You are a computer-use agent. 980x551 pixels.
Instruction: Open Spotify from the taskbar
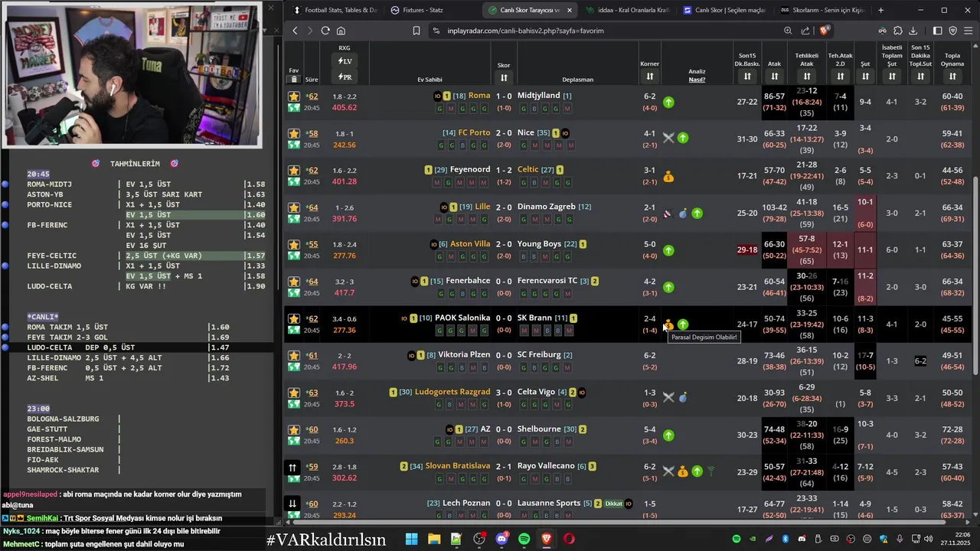click(524, 539)
